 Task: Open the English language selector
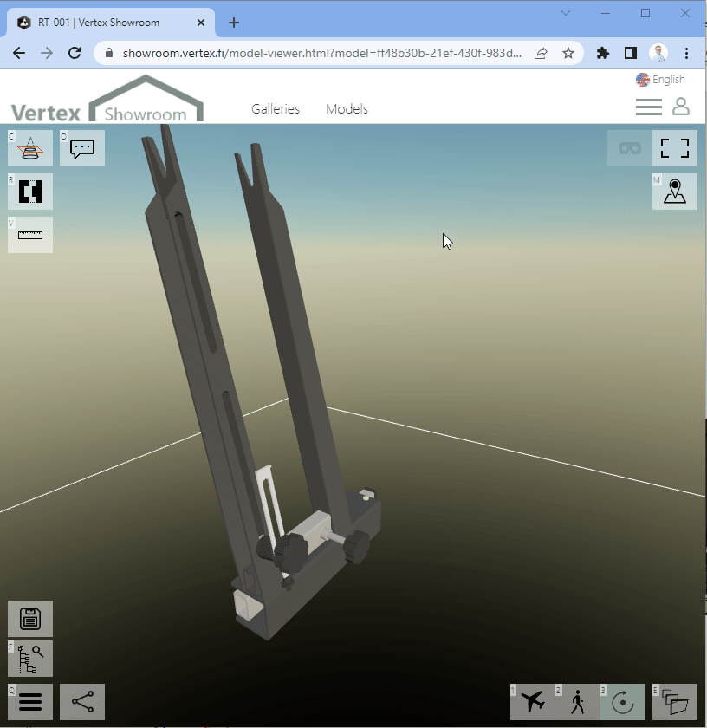[x=660, y=80]
